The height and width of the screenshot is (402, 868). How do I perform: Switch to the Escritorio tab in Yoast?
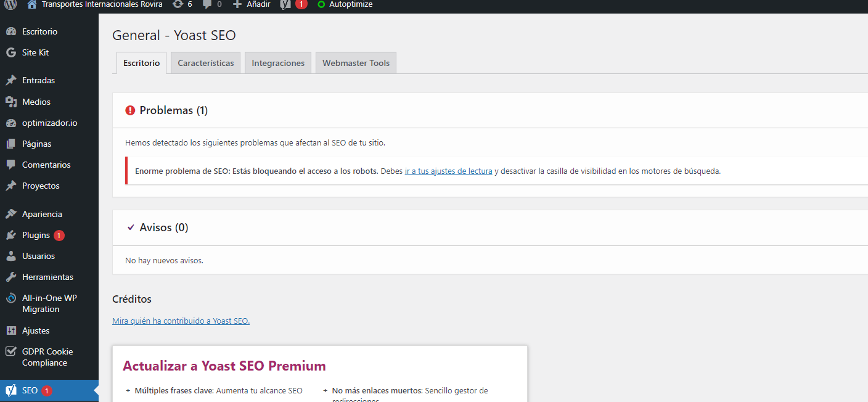coord(141,63)
